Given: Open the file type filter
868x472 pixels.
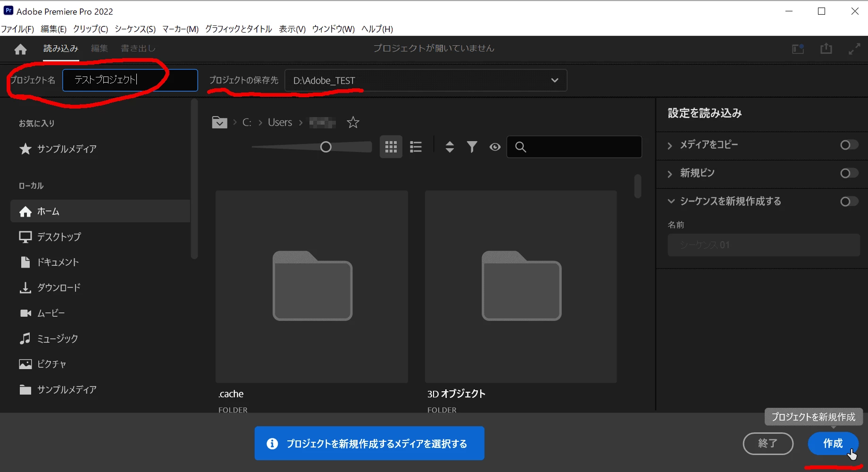Looking at the screenshot, I should 472,147.
